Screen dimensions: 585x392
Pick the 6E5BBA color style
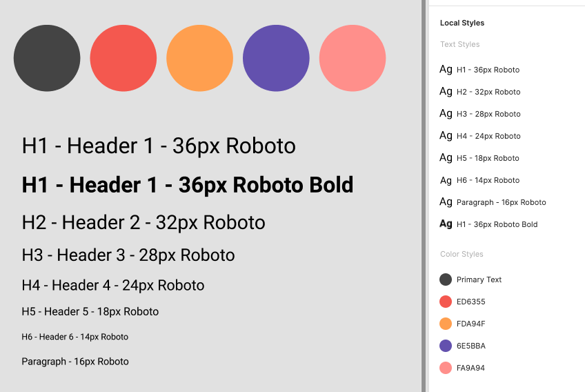(462, 345)
